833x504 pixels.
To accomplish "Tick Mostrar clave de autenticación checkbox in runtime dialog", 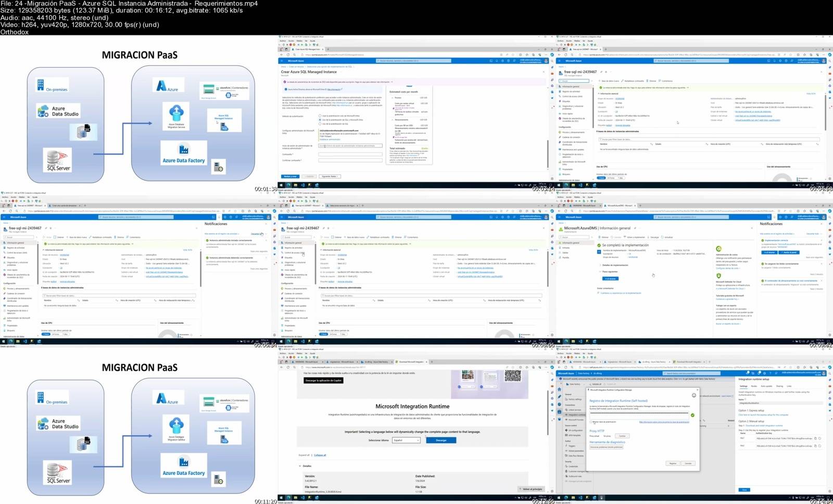I will 591,422.
